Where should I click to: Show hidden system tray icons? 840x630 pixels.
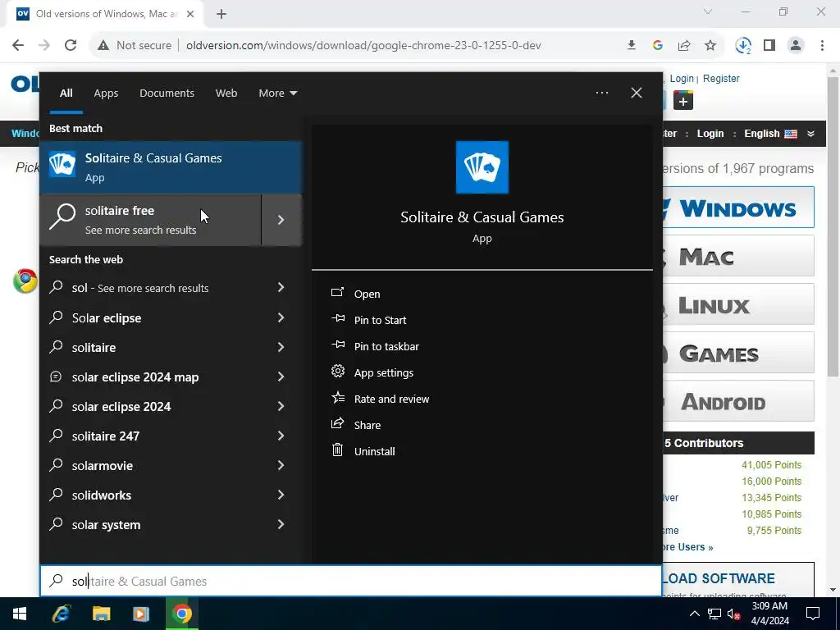pos(694,614)
